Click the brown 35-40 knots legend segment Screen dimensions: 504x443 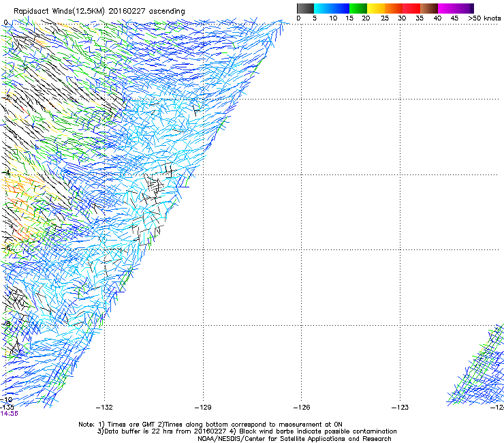pyautogui.click(x=429, y=8)
